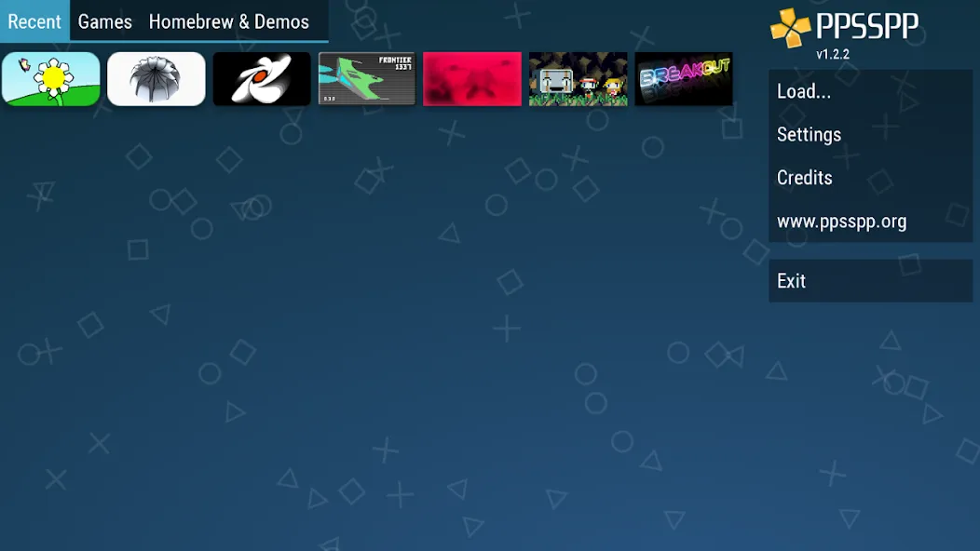Select the Homebrew & Demos tab
Screen dimensions: 980x551
(x=228, y=21)
